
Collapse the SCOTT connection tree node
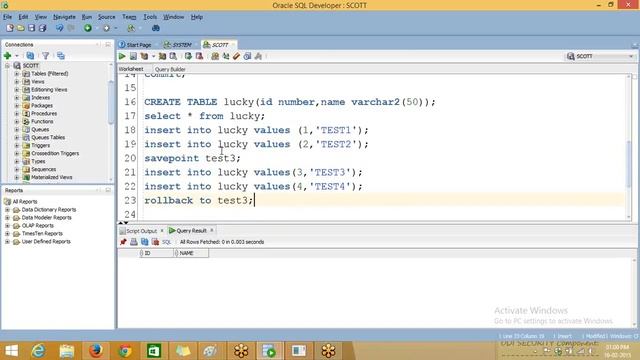pos(7,66)
